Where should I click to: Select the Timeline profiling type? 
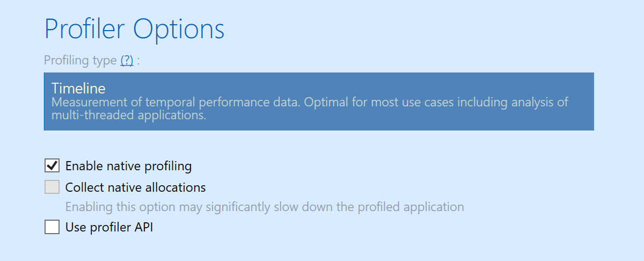tap(319, 102)
